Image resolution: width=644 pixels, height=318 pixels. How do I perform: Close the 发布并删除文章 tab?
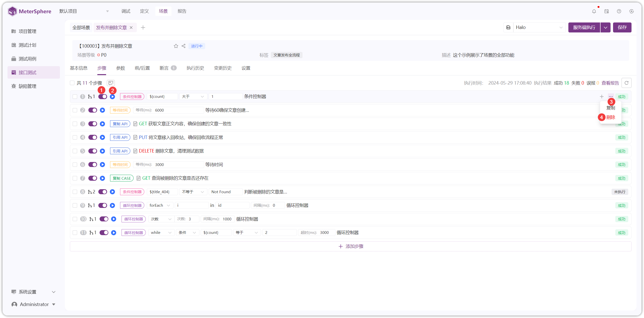[x=131, y=27]
